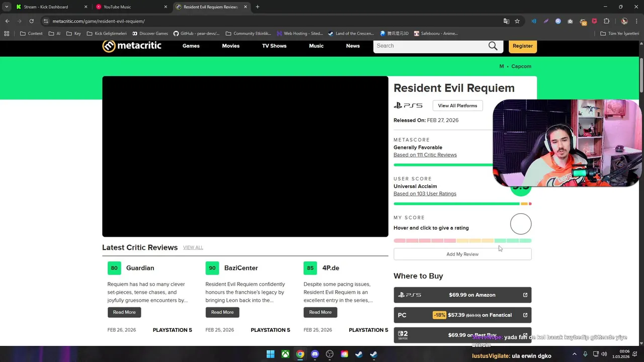Viewport: 644px width, 362px height.
Task: Open Tüm Yer İşaretleri bookmarks folder
Action: [x=619, y=34]
